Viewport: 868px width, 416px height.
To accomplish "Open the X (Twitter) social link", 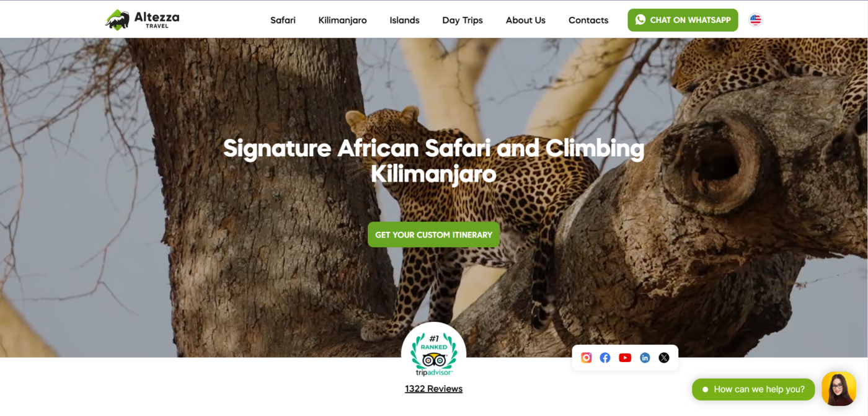I will [x=664, y=358].
